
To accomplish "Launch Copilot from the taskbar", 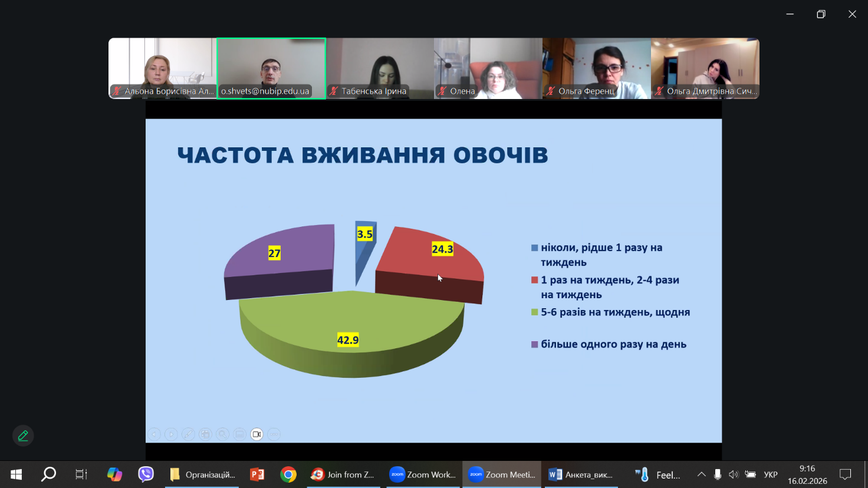I will point(114,474).
